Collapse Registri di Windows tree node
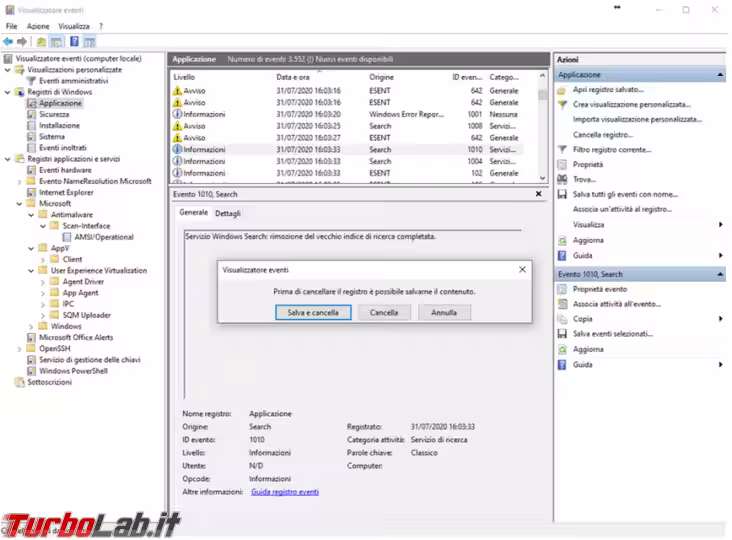The image size is (732, 540). pyautogui.click(x=7, y=92)
